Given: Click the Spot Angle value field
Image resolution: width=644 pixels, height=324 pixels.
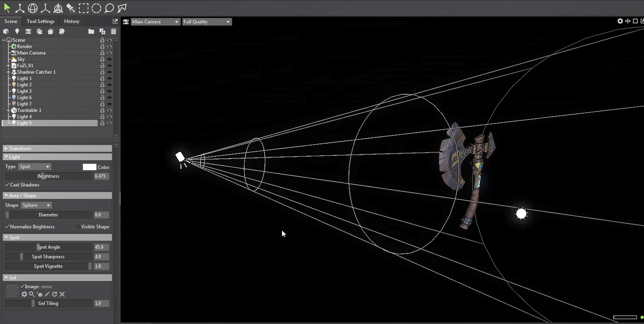Looking at the screenshot, I should click(101, 247).
